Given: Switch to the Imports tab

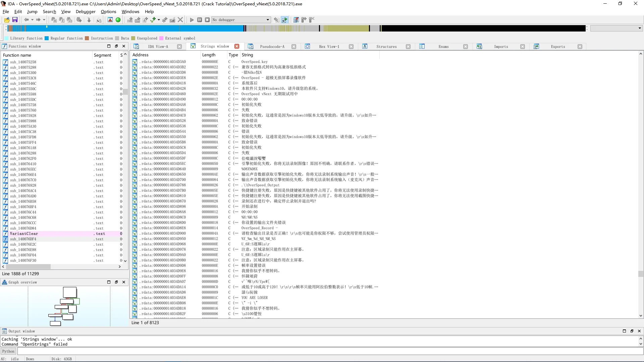Looking at the screenshot, I should (501, 47).
